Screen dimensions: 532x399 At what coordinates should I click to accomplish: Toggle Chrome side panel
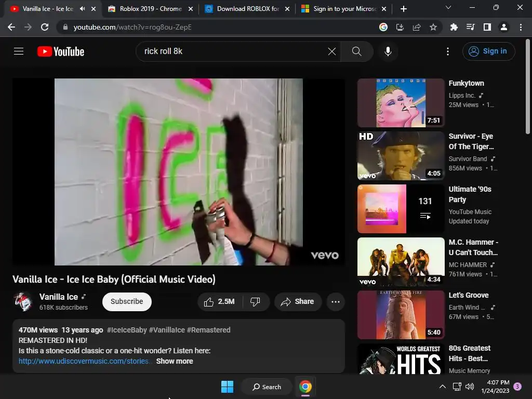pos(487,27)
